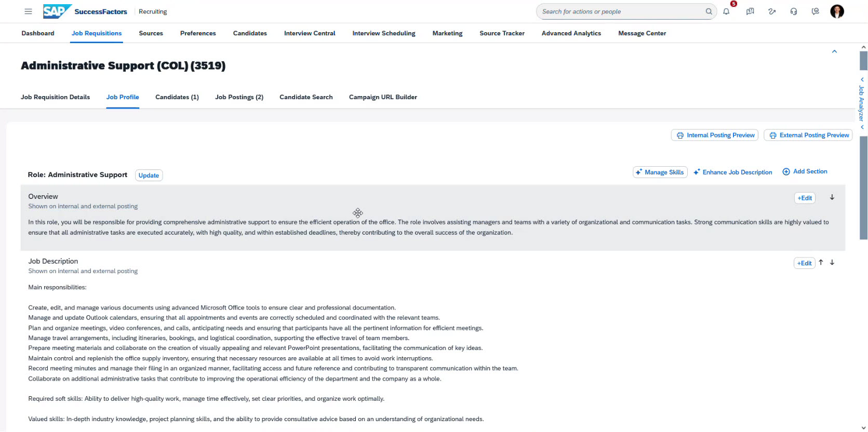
Task: Click the search magnifier icon
Action: (709, 11)
